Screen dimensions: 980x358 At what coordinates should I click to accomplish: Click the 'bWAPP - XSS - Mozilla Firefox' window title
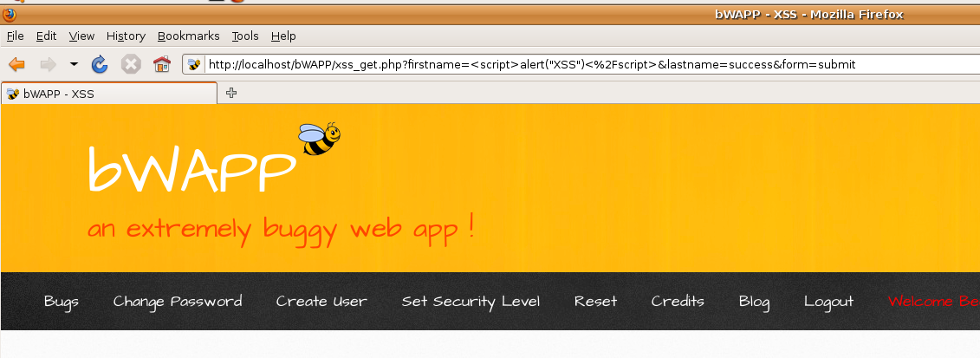point(808,15)
